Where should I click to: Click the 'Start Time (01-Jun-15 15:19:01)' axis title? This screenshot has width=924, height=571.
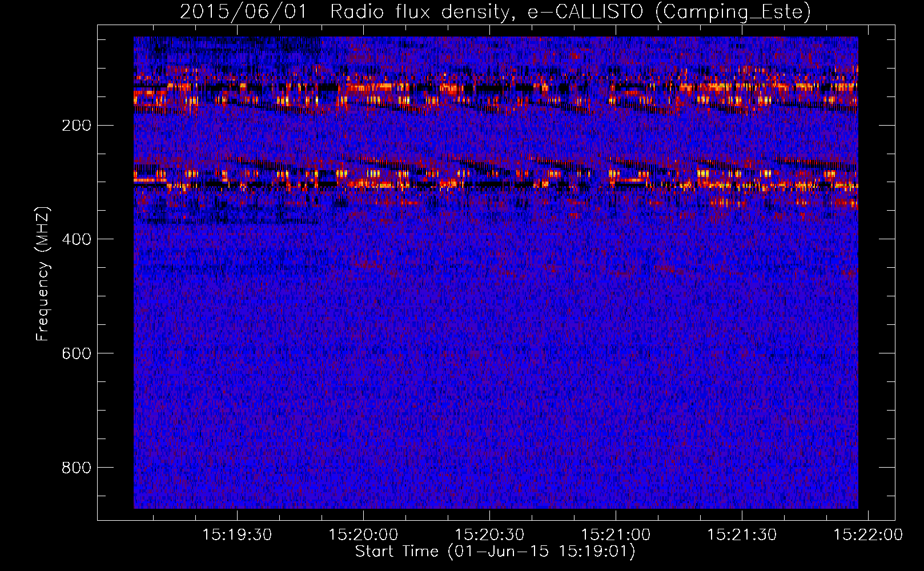coord(495,552)
